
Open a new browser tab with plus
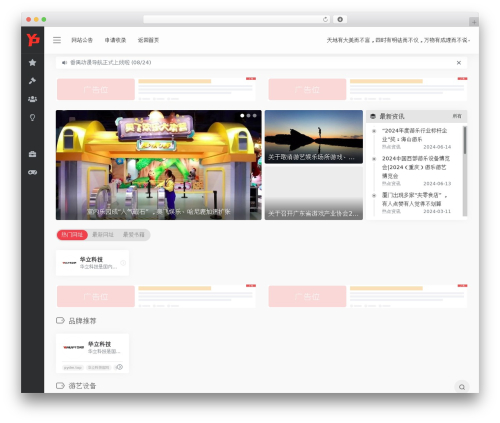[474, 22]
